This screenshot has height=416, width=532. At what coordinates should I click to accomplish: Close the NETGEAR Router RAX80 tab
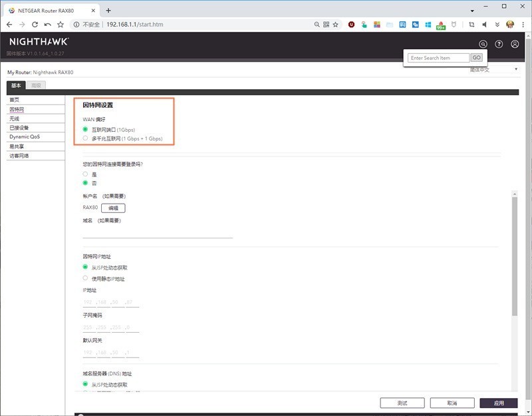[x=93, y=11]
